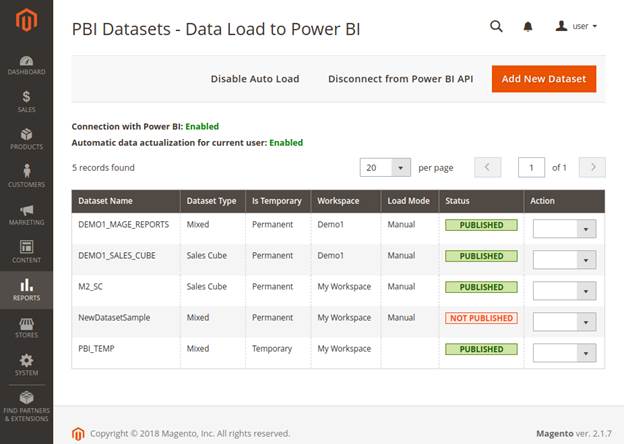Open the records per page dropdown
The image size is (624, 444).
[385, 167]
